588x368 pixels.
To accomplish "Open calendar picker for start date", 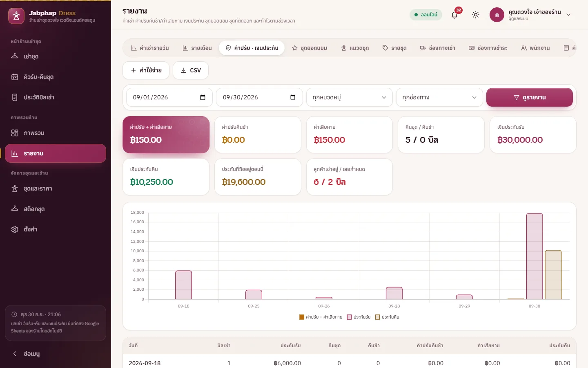I will tap(203, 97).
